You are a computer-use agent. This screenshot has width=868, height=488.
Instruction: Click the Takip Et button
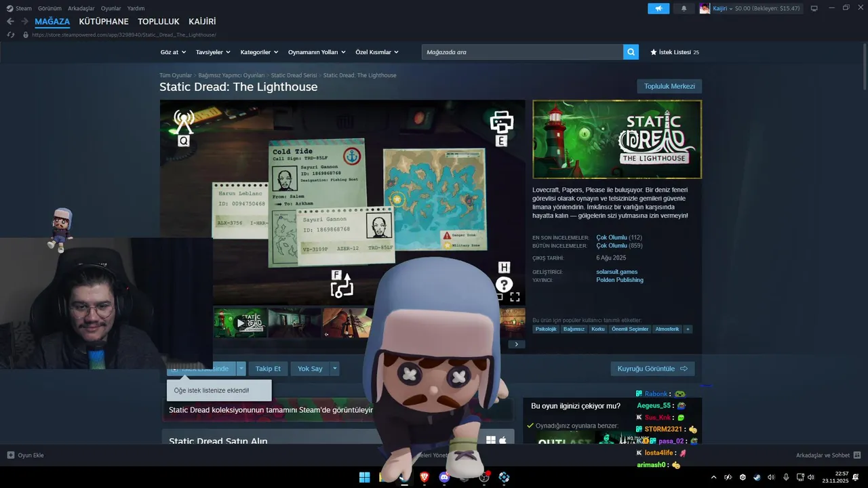268,369
